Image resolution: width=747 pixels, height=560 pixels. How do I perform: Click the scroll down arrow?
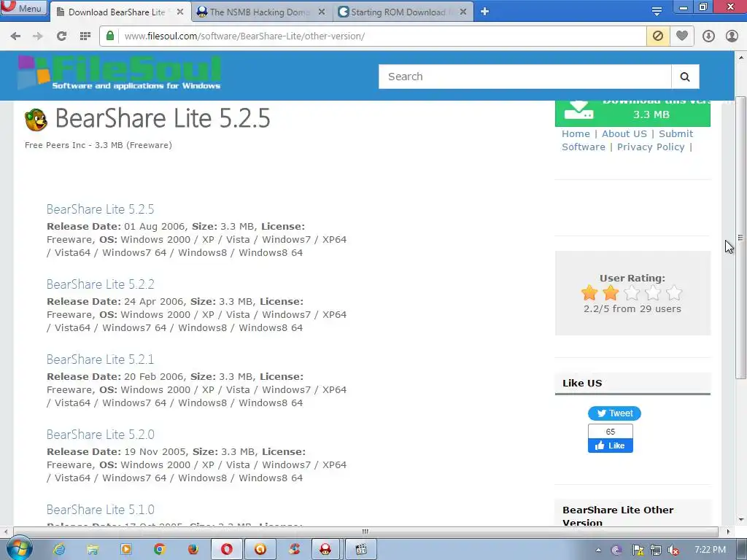coord(741,520)
